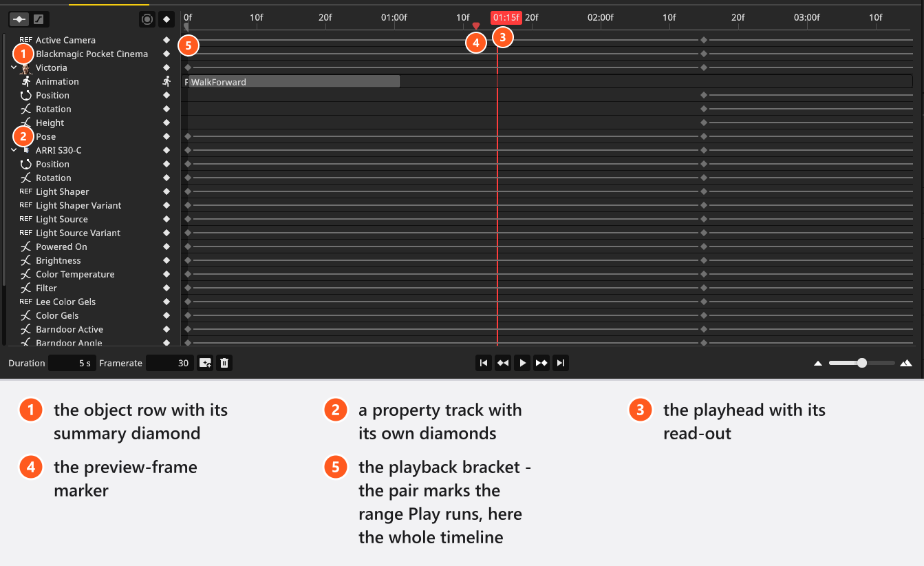Toggle the auto-key record button
924x566 pixels.
147,19
